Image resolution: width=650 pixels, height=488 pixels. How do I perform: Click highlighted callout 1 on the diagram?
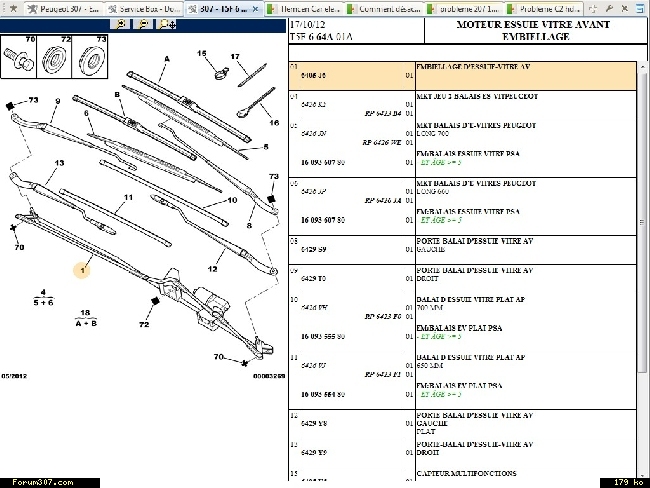[x=82, y=270]
